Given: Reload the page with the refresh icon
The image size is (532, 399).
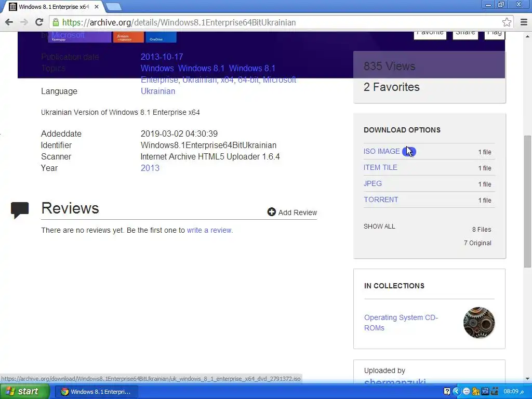Looking at the screenshot, I should pyautogui.click(x=39, y=22).
